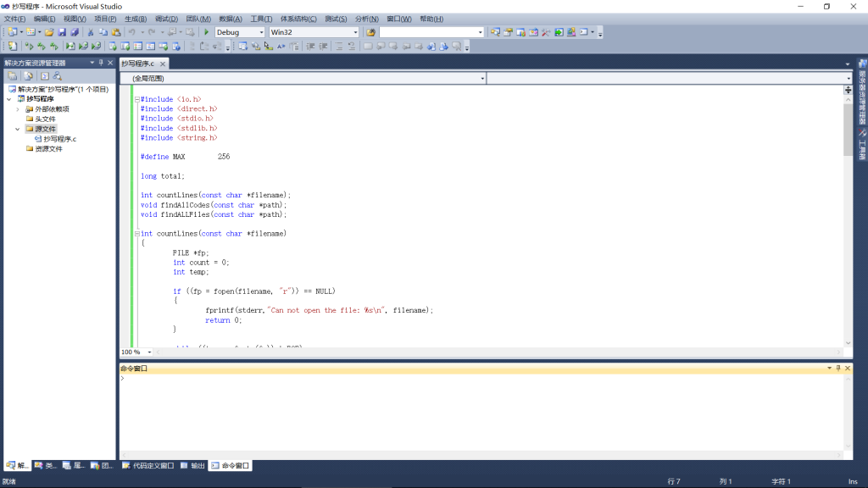Open the Toolbox wrench icon

tap(546, 32)
